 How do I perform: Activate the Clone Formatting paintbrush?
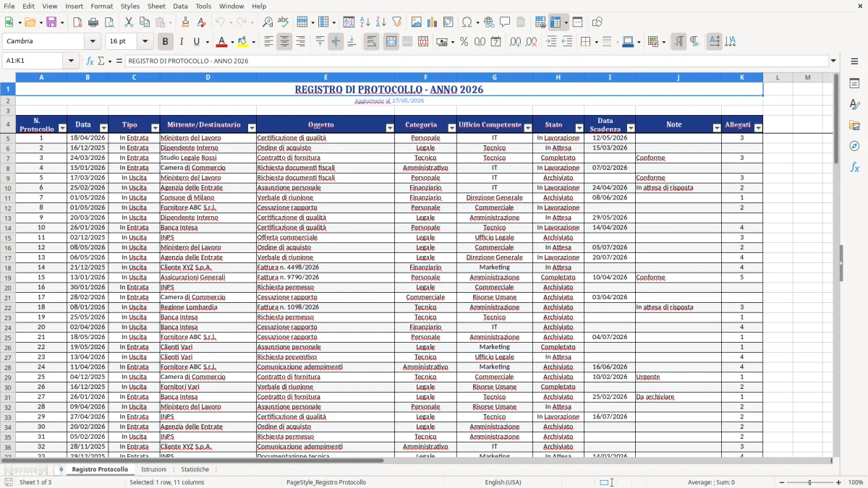(x=185, y=22)
